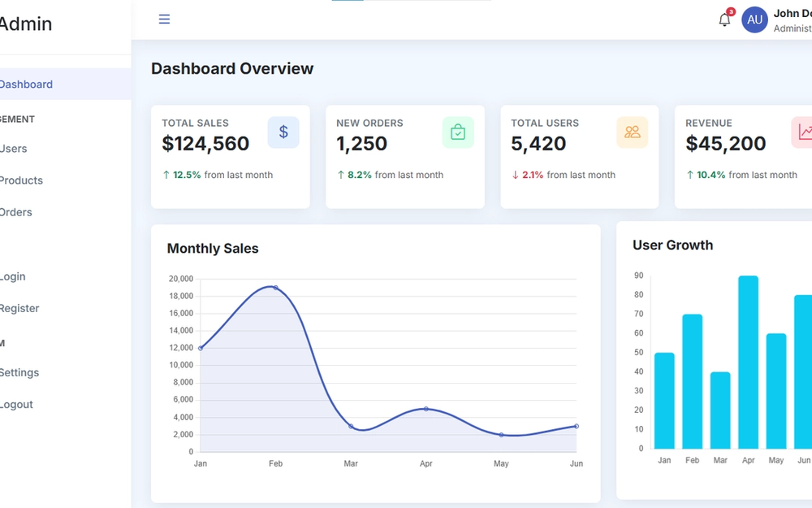Click the shopping bag icon on New Orders card
812x508 pixels.
(458, 131)
